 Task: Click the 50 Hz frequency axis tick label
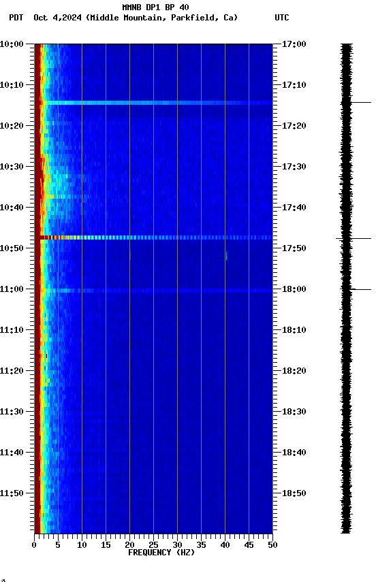point(272,545)
